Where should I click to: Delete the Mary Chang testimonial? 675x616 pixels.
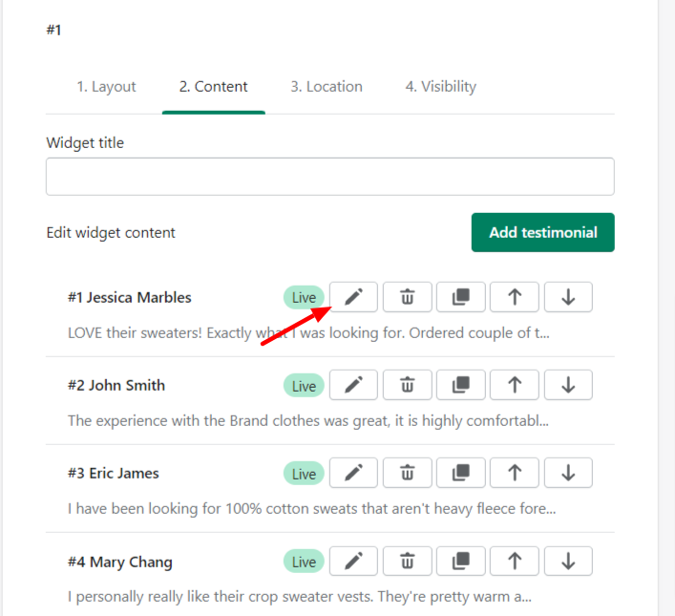(408, 562)
